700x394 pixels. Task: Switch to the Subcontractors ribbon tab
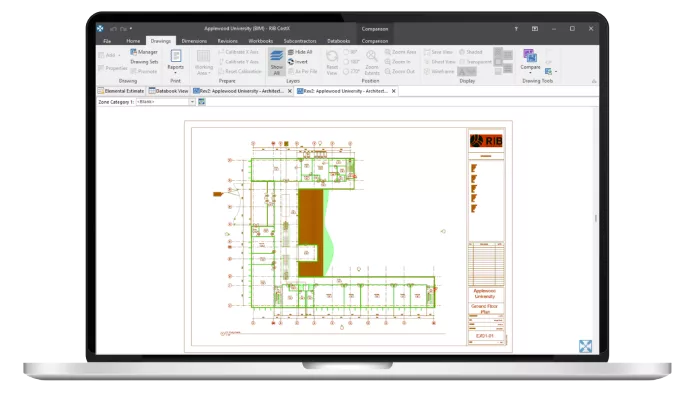[x=300, y=41]
